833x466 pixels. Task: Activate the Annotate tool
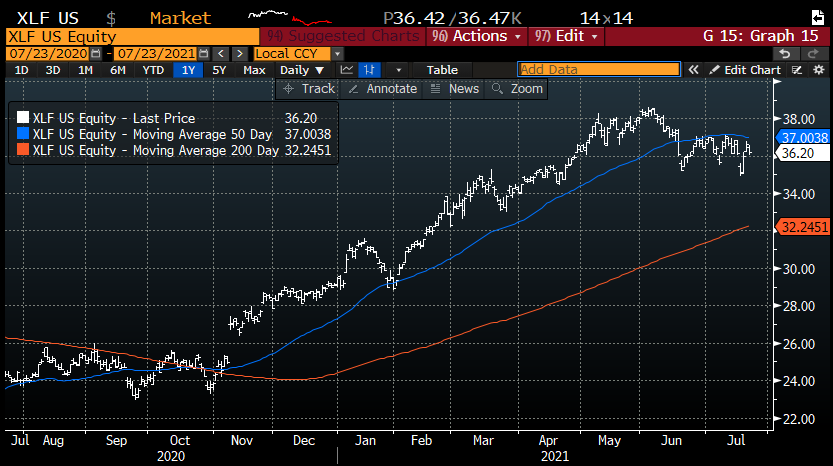tap(382, 89)
